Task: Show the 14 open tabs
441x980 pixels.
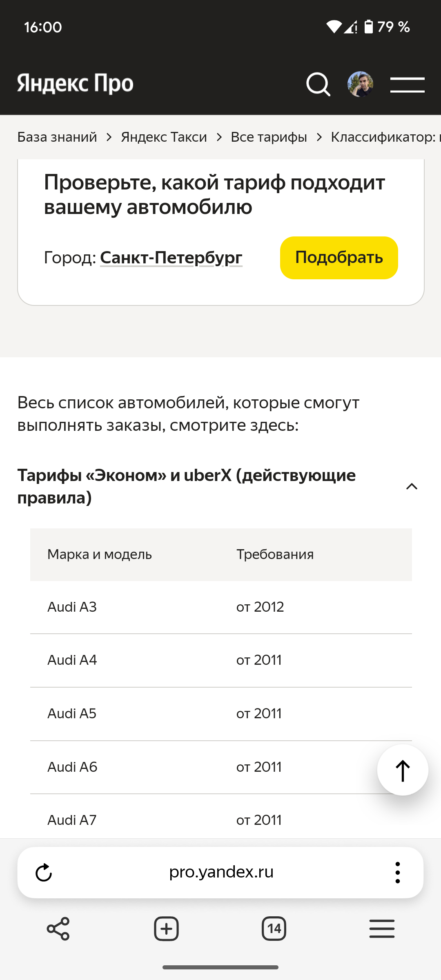Action: click(274, 929)
